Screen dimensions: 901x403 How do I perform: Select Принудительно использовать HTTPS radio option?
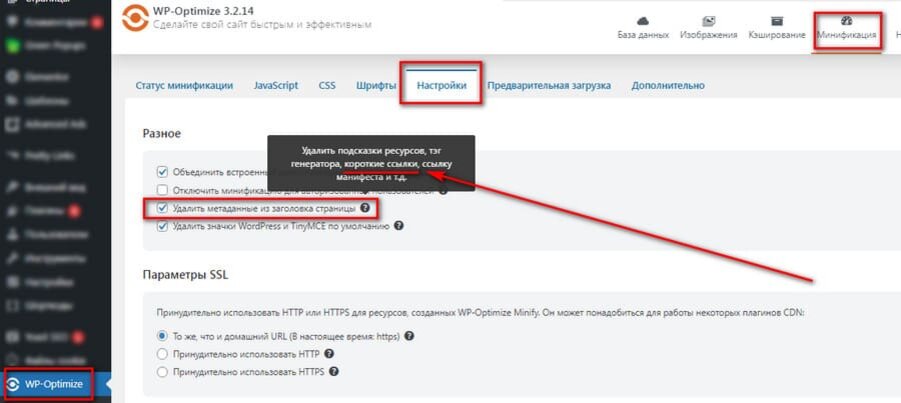click(162, 372)
